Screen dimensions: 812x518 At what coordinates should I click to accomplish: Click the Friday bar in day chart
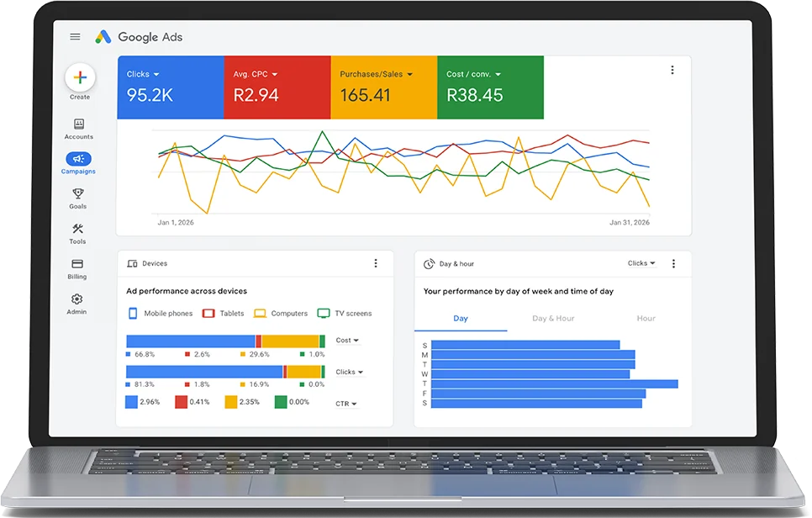pyautogui.click(x=539, y=394)
